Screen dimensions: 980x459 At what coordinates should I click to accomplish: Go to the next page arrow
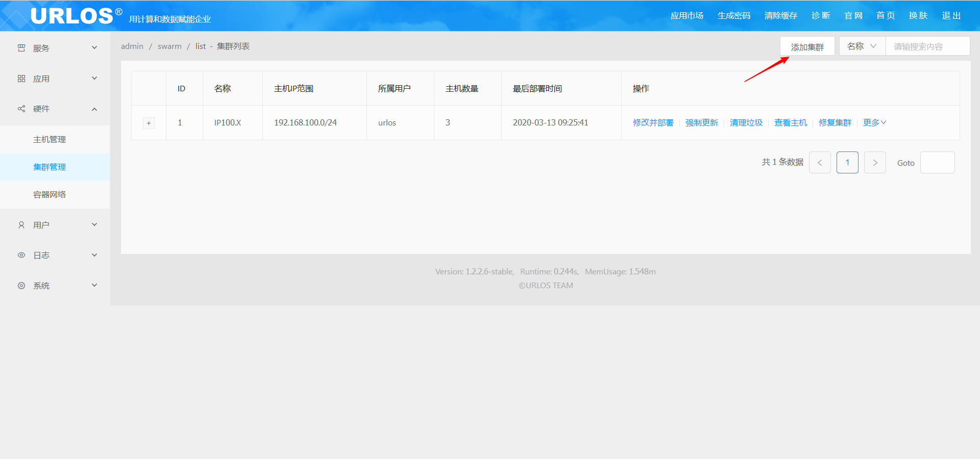(x=875, y=163)
